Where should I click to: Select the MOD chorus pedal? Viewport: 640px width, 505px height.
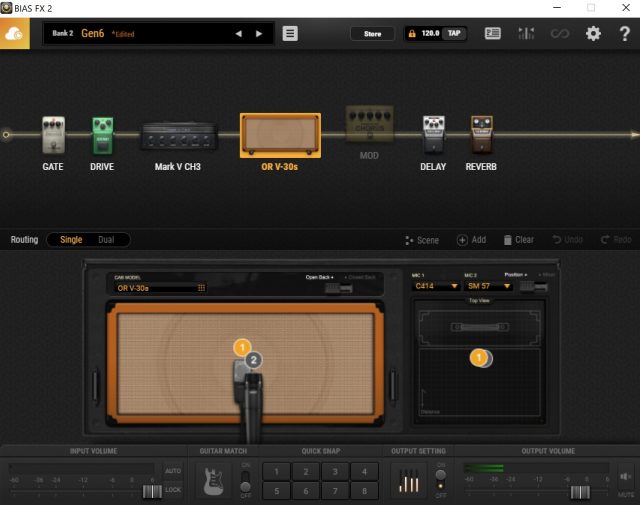[x=370, y=124]
